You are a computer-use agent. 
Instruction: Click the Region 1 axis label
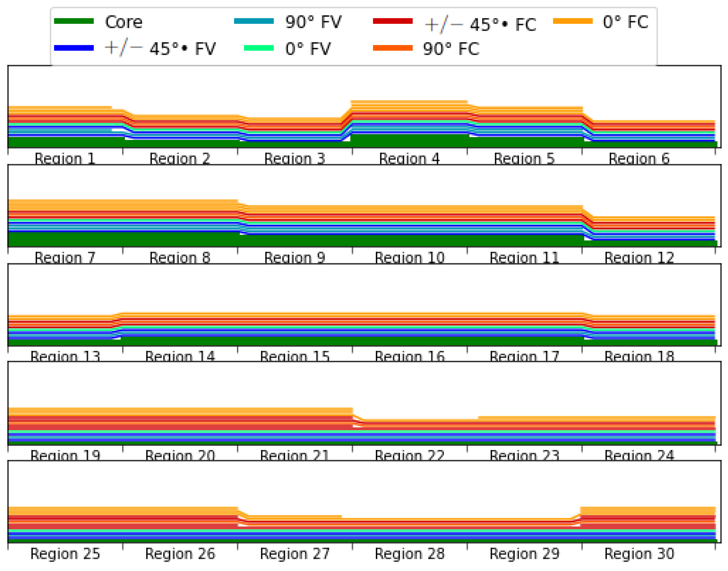coord(65,159)
